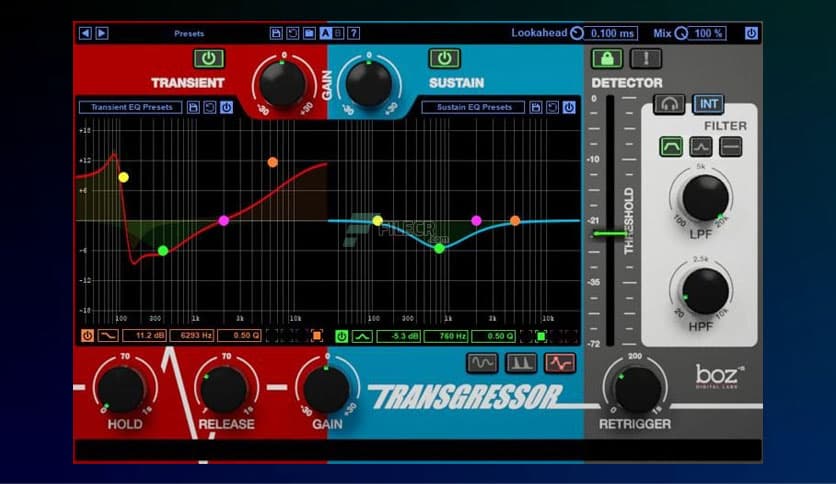The height and width of the screenshot is (484, 836).
Task: Toggle the Transient section power button
Action: pyautogui.click(x=208, y=59)
